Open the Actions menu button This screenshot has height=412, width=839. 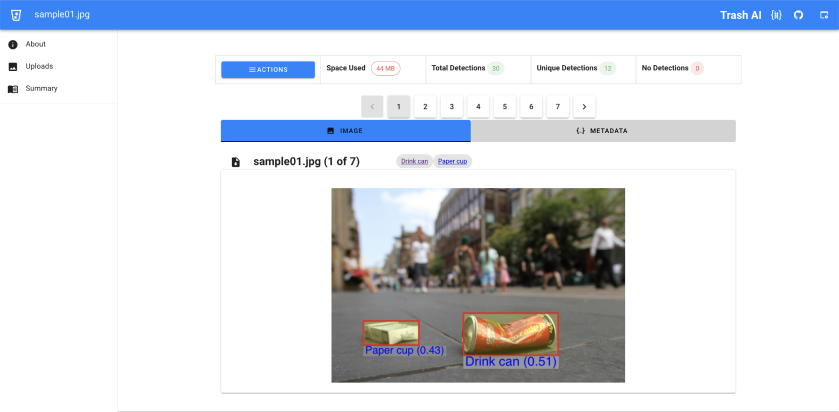tap(268, 69)
